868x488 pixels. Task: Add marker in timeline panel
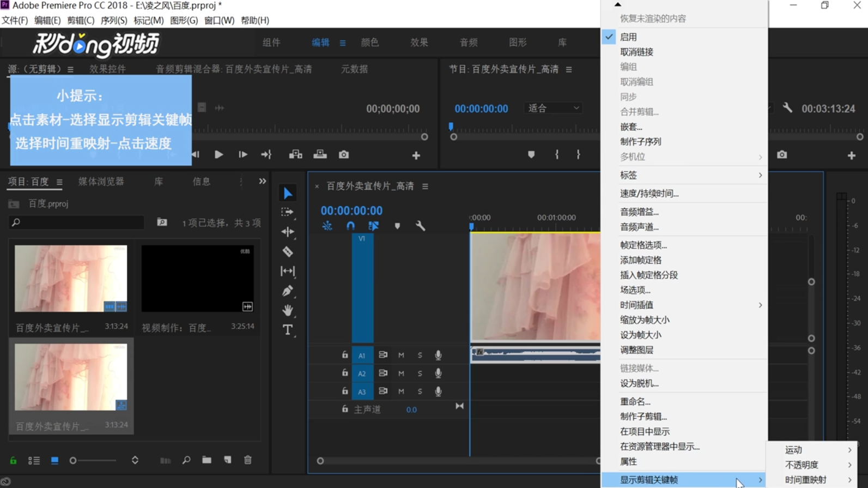(x=397, y=226)
